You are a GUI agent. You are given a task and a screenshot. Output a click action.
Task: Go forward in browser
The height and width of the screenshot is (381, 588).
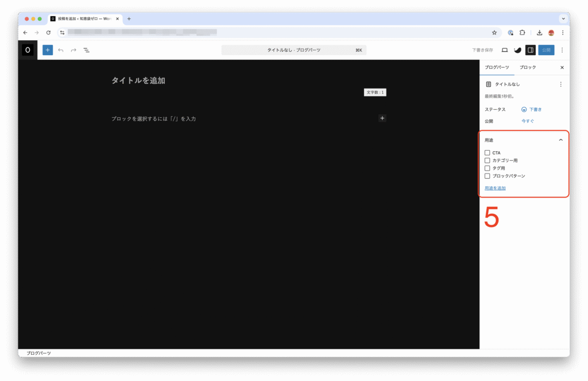click(x=36, y=33)
